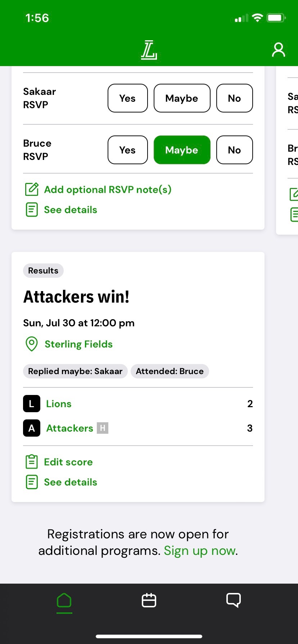Open the Sterling Fields location link

[x=78, y=344]
